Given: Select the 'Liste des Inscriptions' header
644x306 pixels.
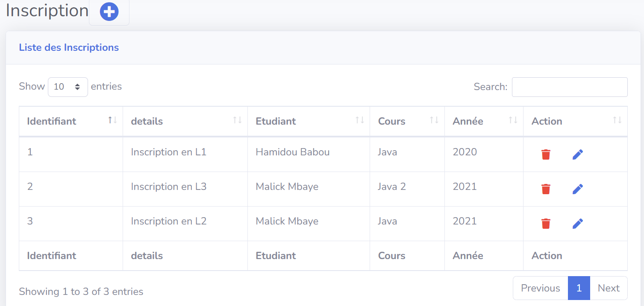Looking at the screenshot, I should [68, 47].
